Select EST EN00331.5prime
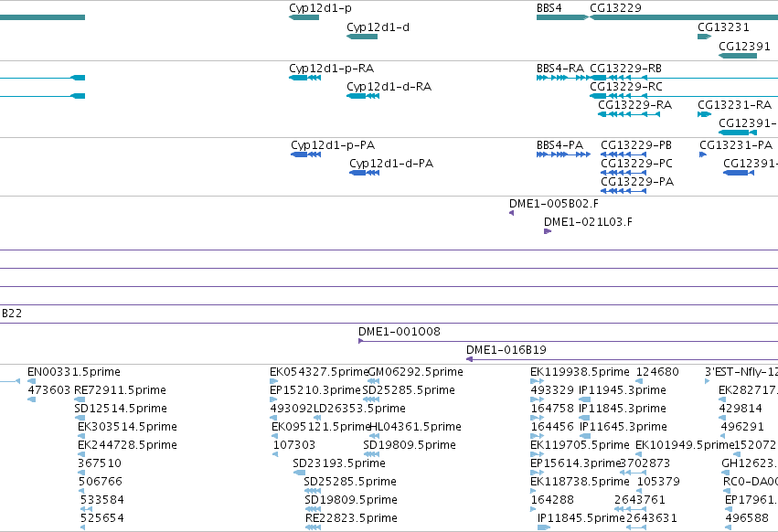778x532 pixels. [74, 372]
